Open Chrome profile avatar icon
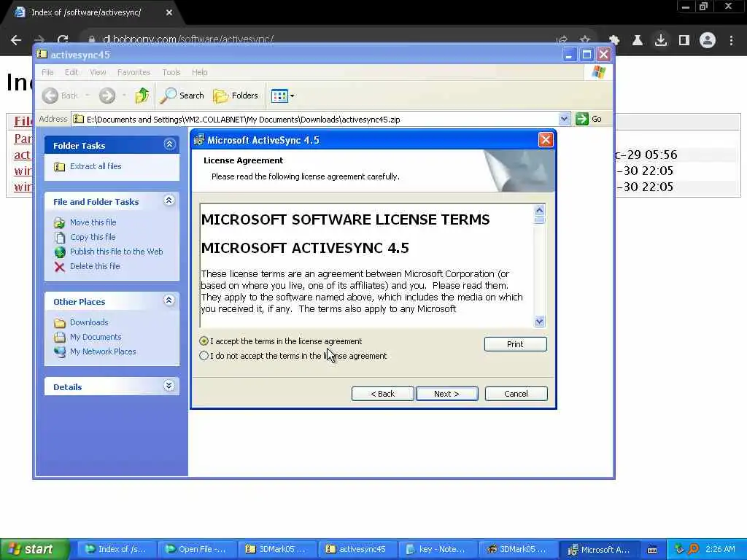 click(x=708, y=41)
